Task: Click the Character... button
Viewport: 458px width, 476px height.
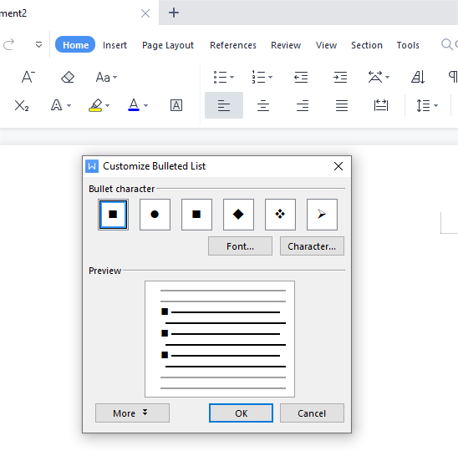Action: tap(312, 246)
